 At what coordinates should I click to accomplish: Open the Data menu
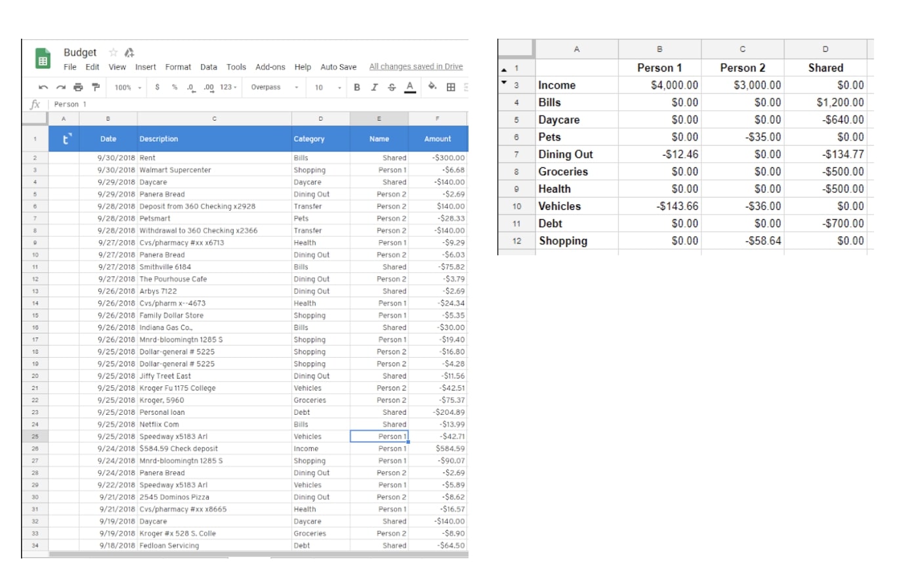(x=209, y=67)
